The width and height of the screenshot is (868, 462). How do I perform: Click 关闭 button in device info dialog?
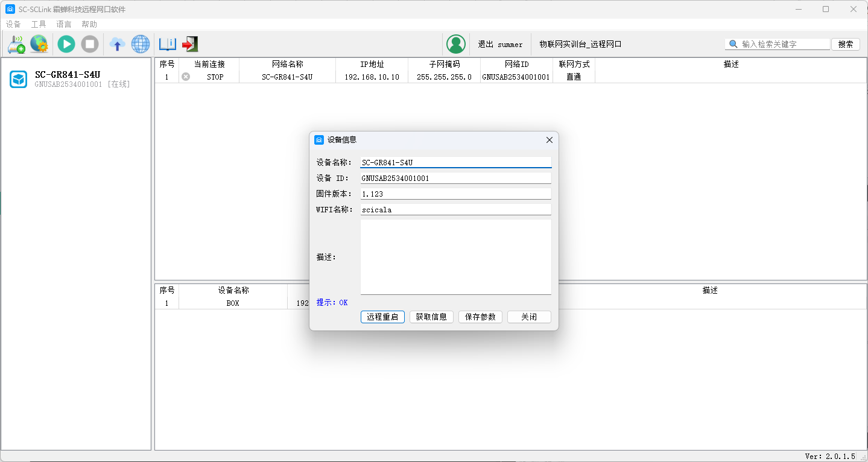tap(529, 317)
